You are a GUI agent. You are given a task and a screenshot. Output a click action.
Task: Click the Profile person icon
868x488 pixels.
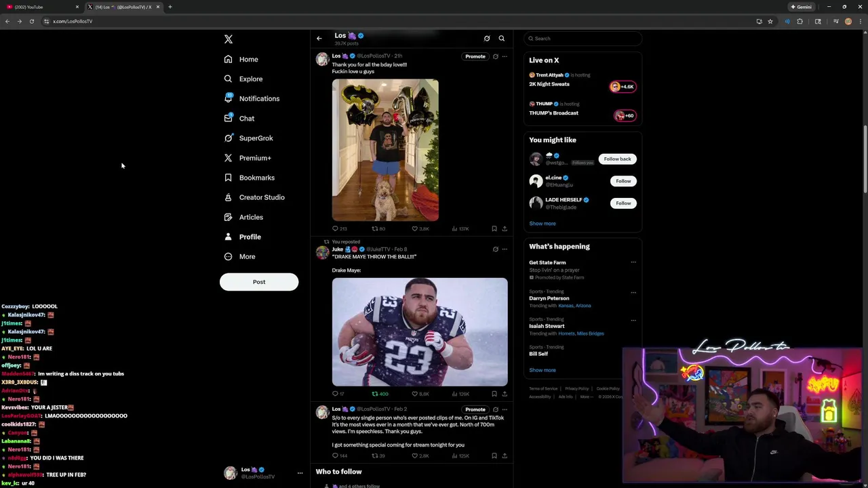click(x=229, y=237)
